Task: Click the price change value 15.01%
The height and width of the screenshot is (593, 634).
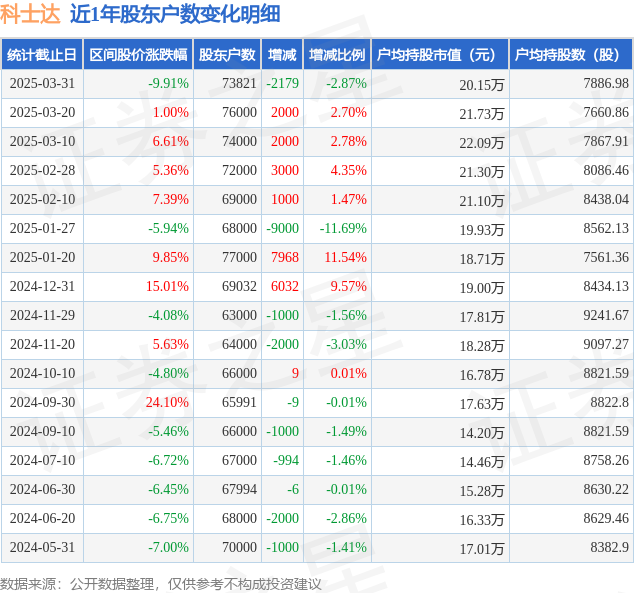Action: [167, 286]
